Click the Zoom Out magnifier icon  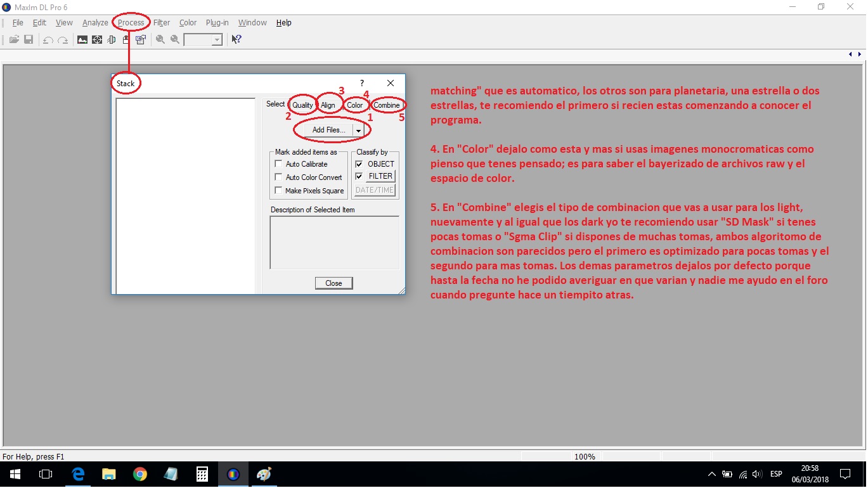pyautogui.click(x=175, y=39)
